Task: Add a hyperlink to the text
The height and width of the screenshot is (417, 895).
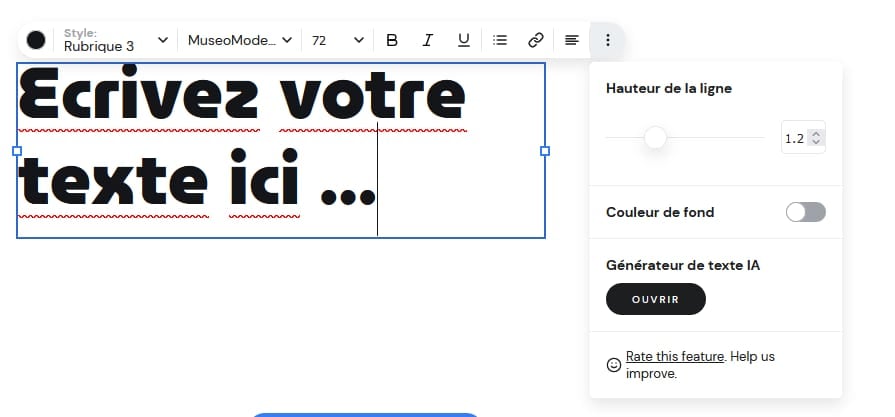Action: (536, 40)
